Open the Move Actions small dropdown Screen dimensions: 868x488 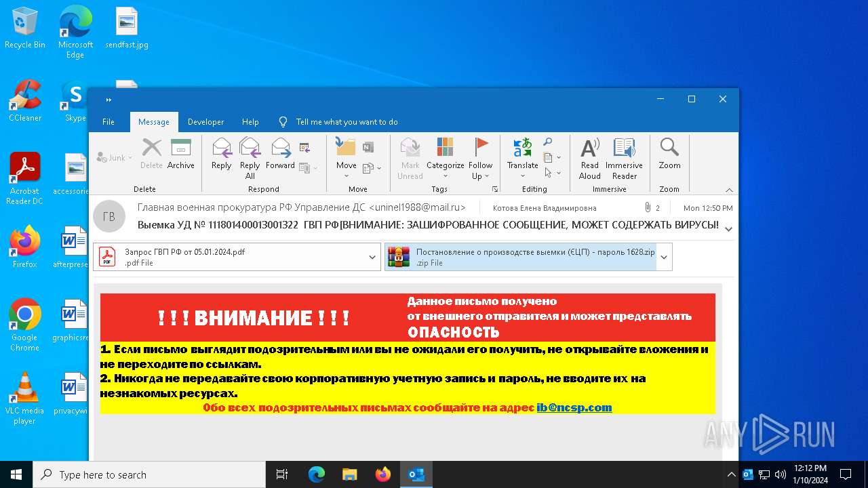372,167
